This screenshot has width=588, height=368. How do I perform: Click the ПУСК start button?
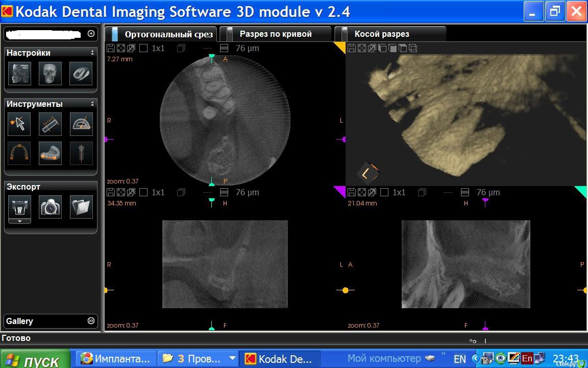(x=35, y=360)
